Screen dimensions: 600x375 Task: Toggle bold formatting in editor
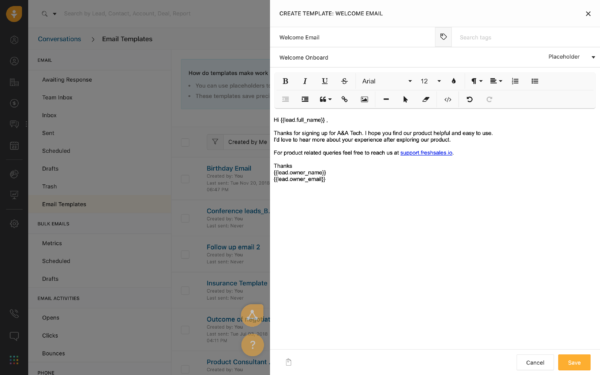(x=285, y=81)
